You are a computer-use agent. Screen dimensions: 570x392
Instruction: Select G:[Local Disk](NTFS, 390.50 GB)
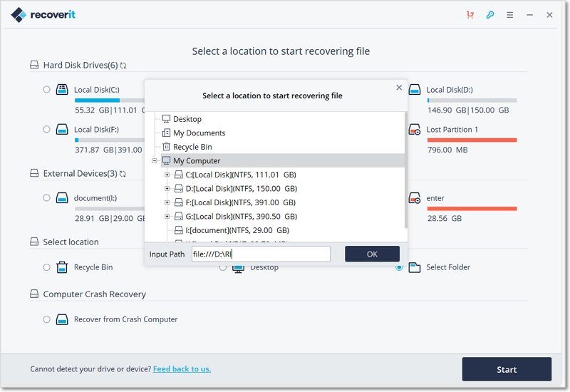pos(242,217)
